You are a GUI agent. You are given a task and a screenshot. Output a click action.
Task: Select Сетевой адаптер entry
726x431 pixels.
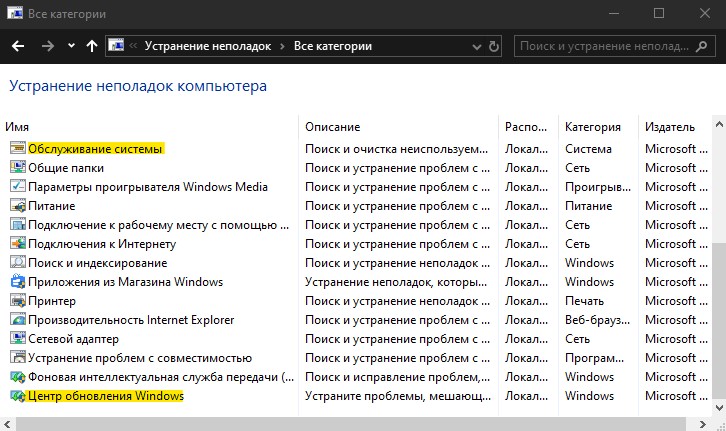tap(73, 339)
